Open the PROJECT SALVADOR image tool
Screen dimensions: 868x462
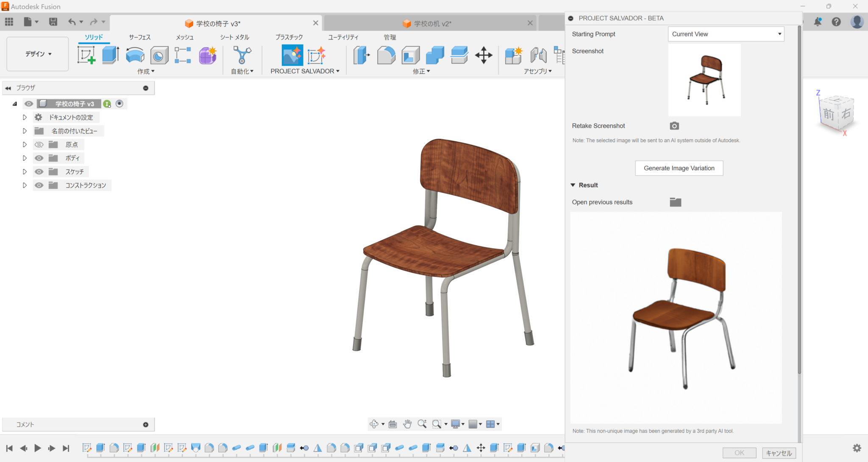(292, 56)
